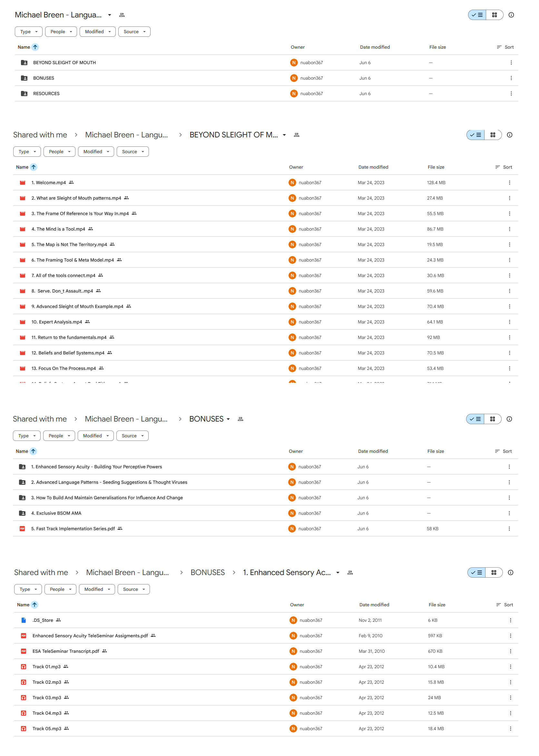Open more actions for 10. Expert Analysis.mp4

tap(509, 322)
